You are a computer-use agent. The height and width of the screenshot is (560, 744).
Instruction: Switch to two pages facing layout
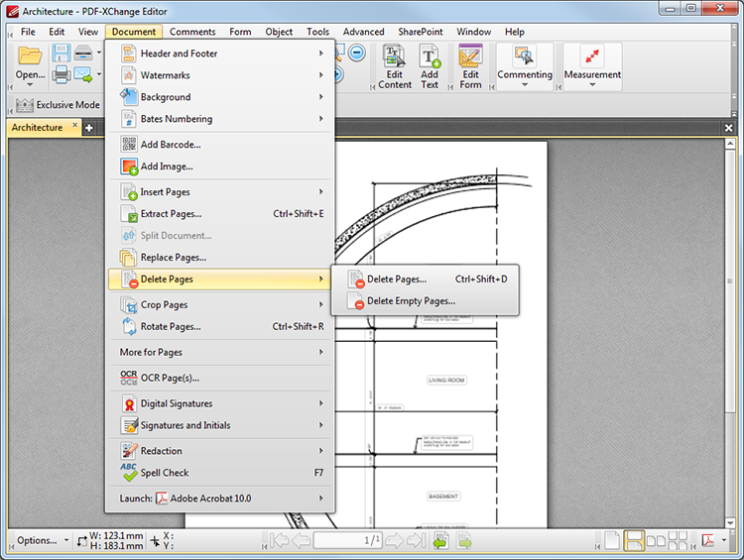(x=657, y=540)
